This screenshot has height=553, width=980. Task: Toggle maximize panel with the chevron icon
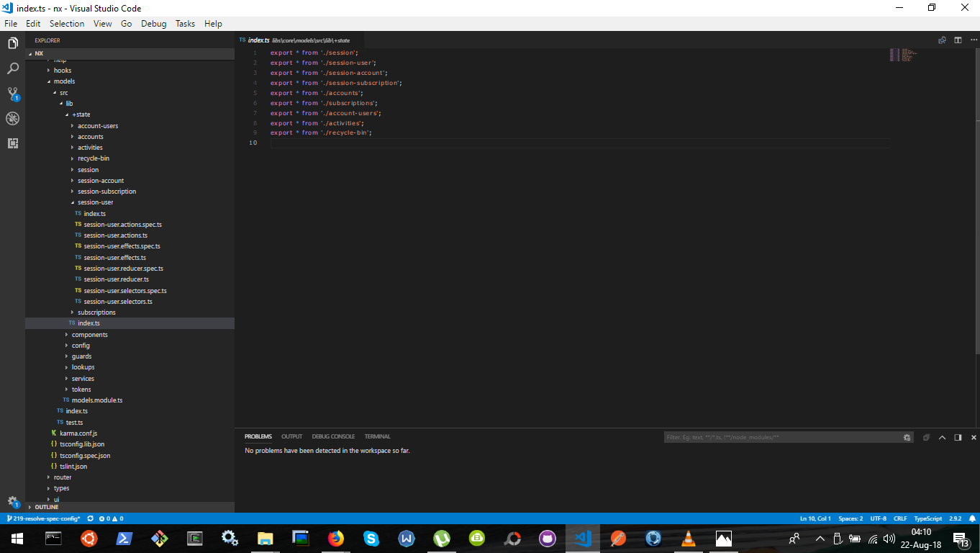click(x=942, y=436)
